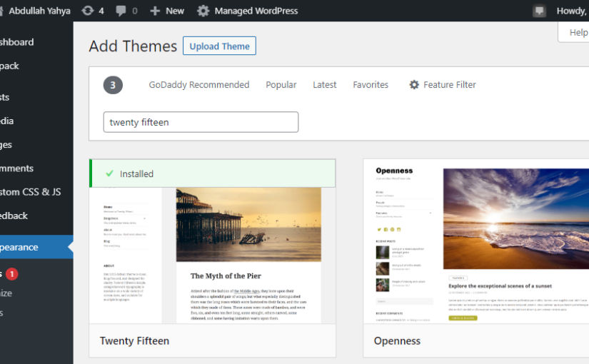The height and width of the screenshot is (364, 589).
Task: Click the updates refresh icon in admin bar
Action: tap(88, 11)
